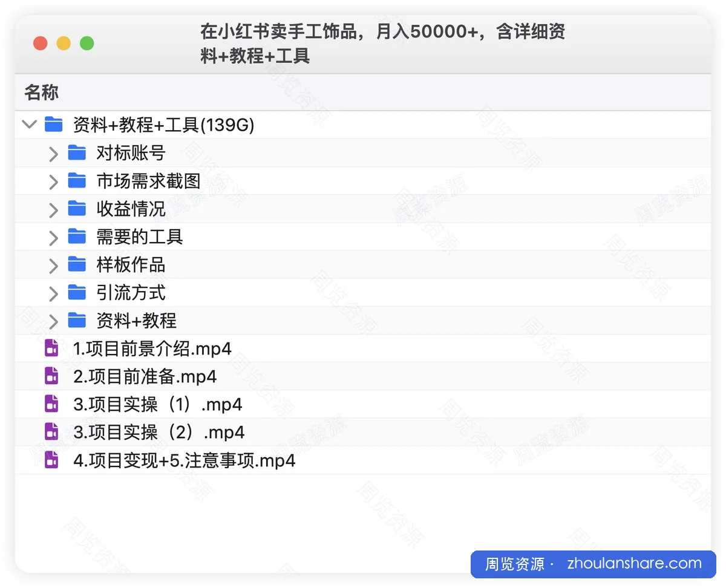Screen dimensions: 726x588
Task: Select the 样板作品 row name
Action: pos(131,264)
